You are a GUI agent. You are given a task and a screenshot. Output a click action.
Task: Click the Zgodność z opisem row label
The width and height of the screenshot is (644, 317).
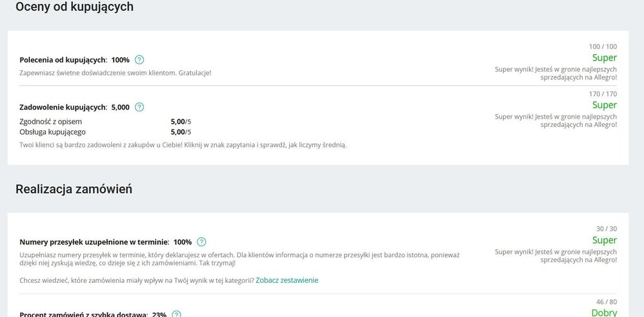point(50,122)
